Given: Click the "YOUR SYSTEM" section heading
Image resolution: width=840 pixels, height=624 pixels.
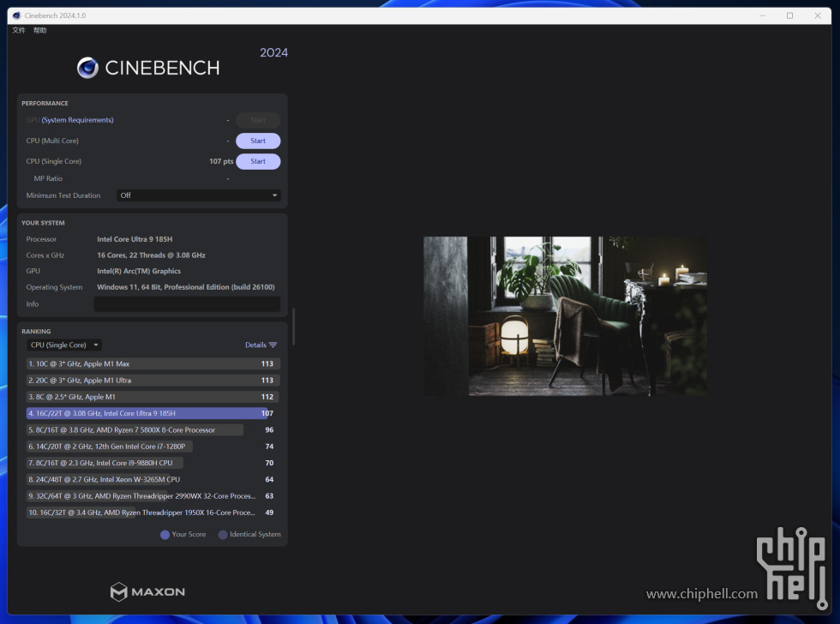Looking at the screenshot, I should click(43, 223).
